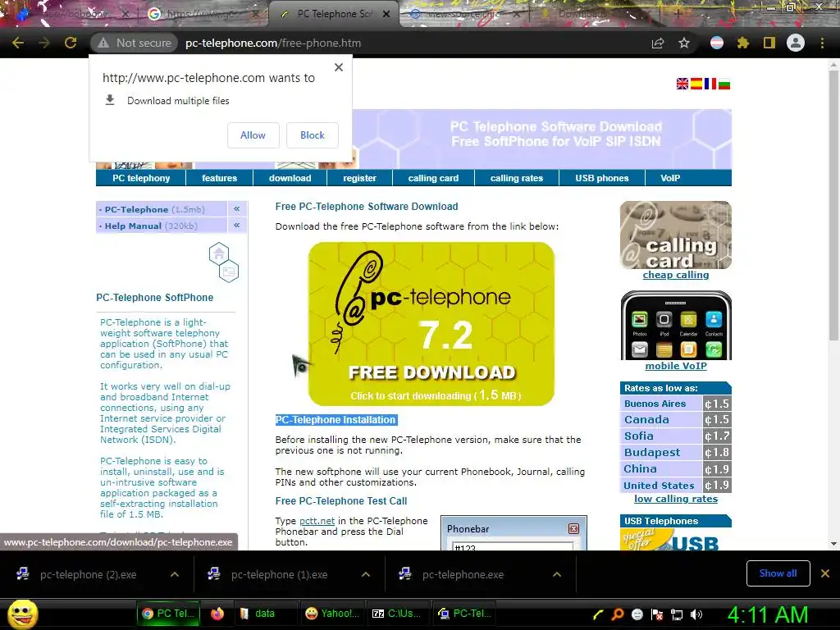840x630 pixels.
Task: Select the French flag language
Action: 710,84
